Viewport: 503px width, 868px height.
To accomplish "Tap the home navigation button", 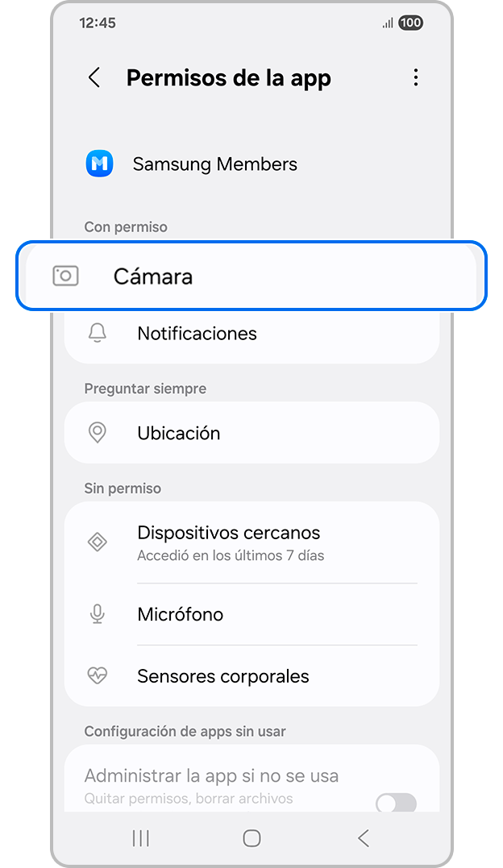I will click(251, 838).
